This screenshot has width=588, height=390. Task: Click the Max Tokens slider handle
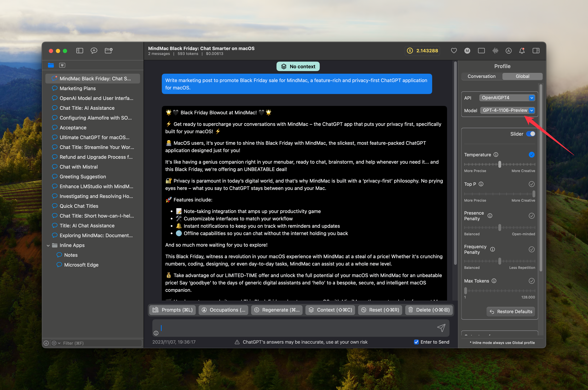pos(466,291)
